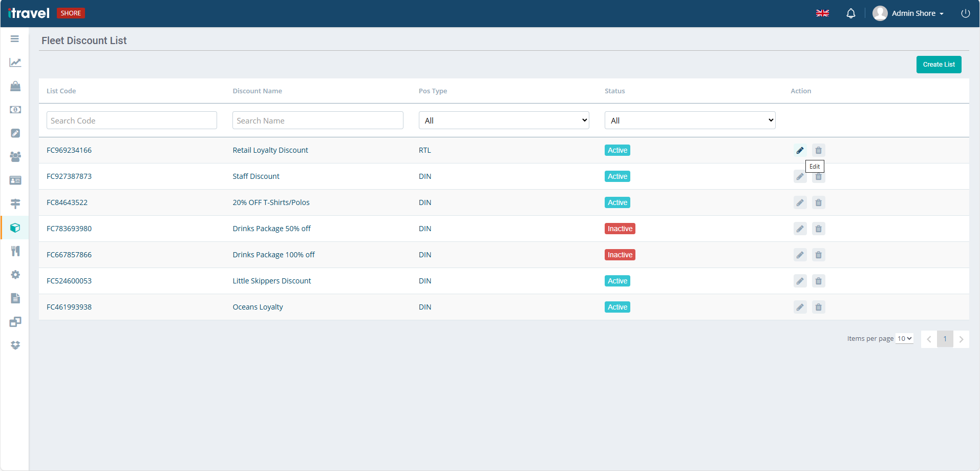This screenshot has height=471, width=980.
Task: Open the UK flag language selector
Action: [x=822, y=13]
